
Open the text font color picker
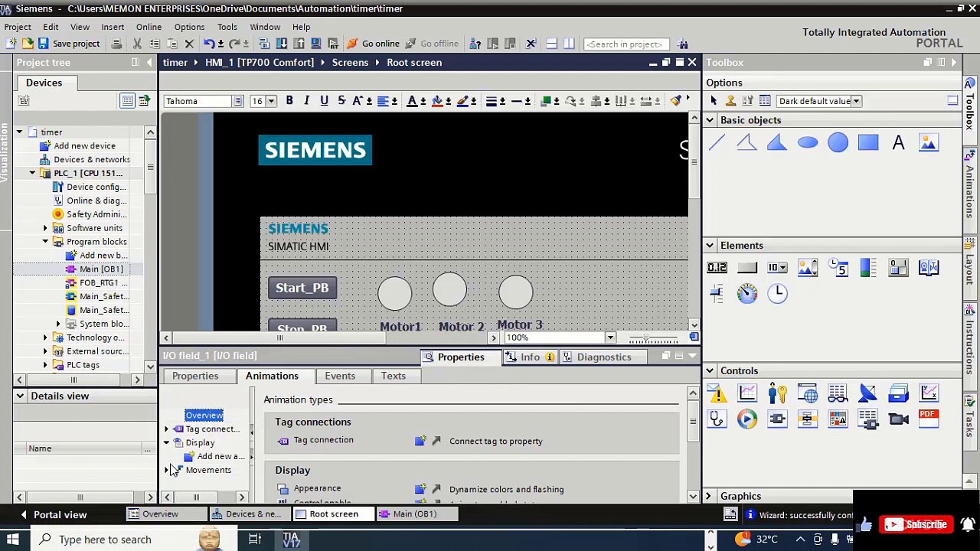(412, 101)
